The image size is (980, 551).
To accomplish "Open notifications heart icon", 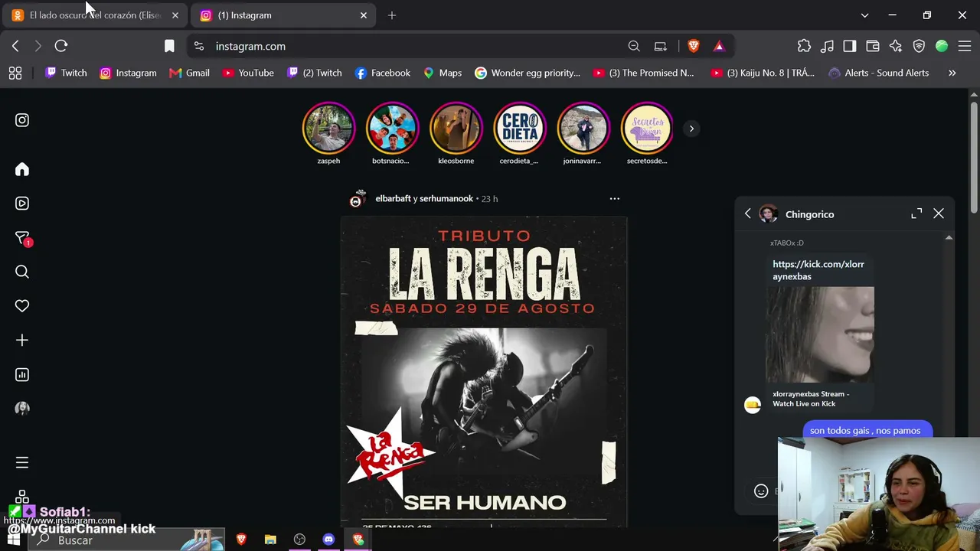I will tap(22, 306).
